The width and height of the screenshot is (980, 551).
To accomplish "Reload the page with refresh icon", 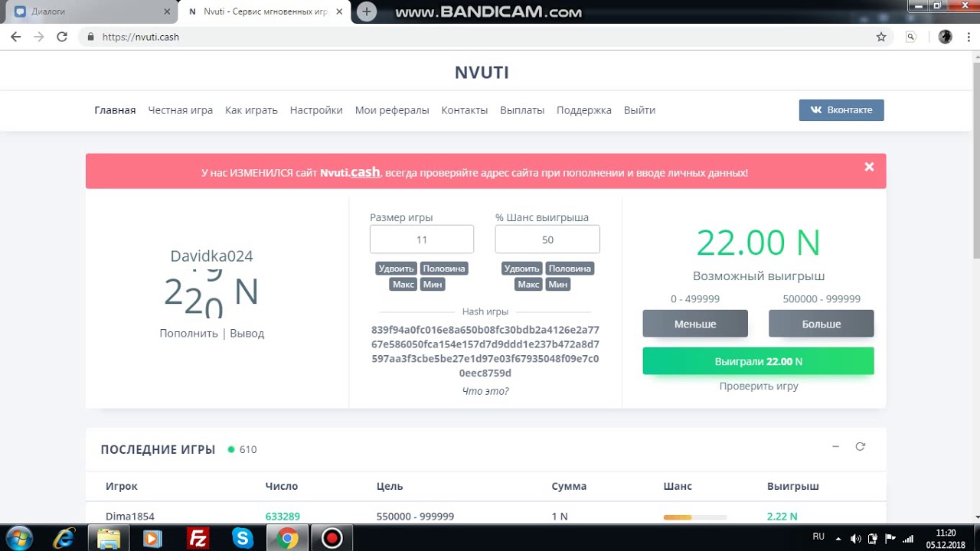I will tap(62, 37).
